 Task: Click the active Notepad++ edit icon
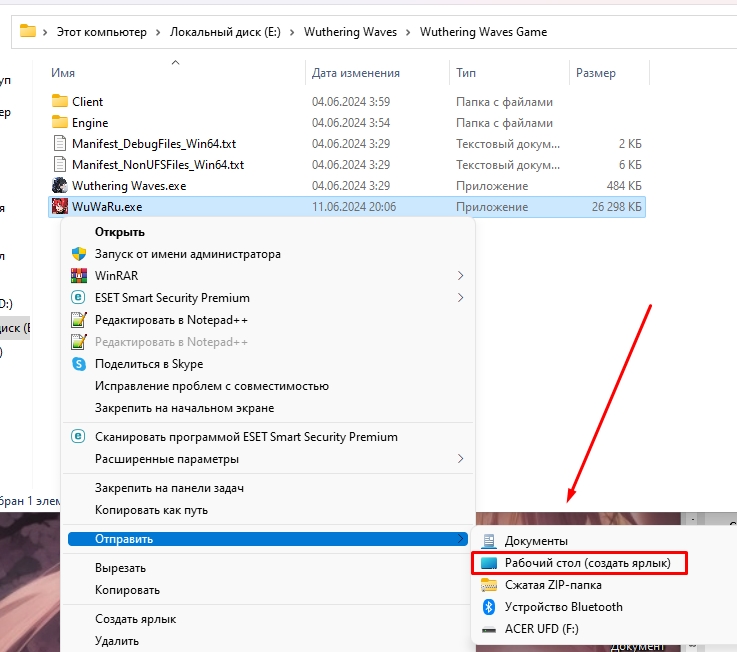(x=78, y=320)
